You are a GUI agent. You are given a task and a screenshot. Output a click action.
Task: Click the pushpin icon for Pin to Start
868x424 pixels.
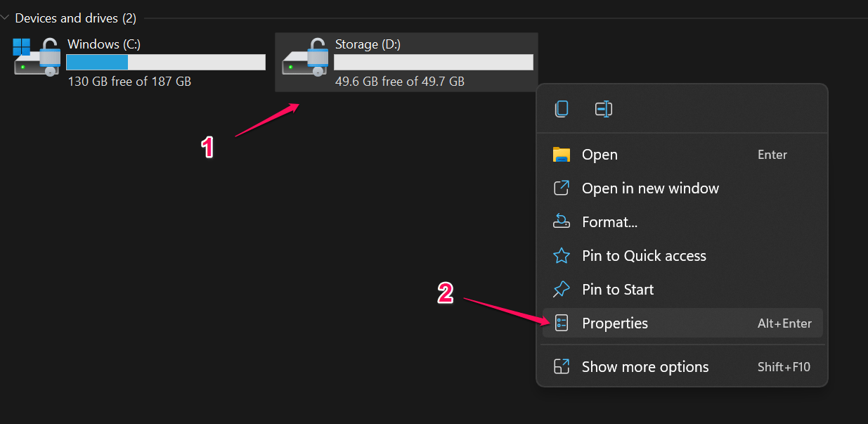[x=561, y=290]
